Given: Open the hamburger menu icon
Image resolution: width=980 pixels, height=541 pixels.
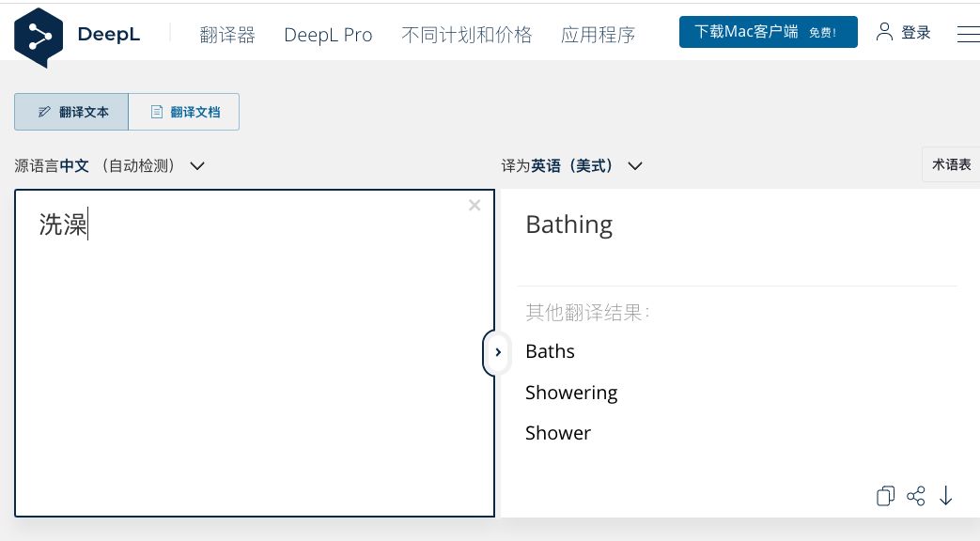Looking at the screenshot, I should (x=968, y=34).
